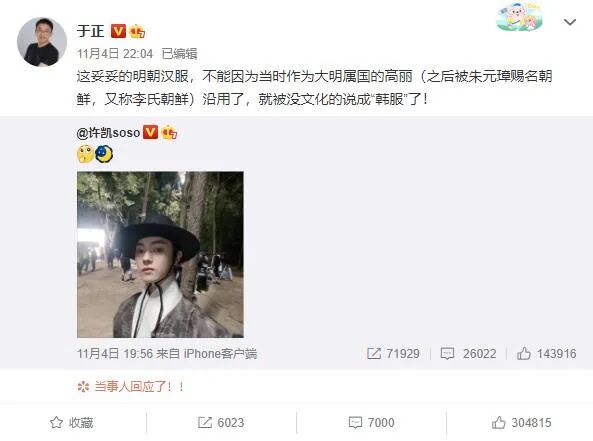Viewport: 593px width, 441px height.
Task: Open the 11月4日 22:04 timestamp link
Action: click(115, 54)
